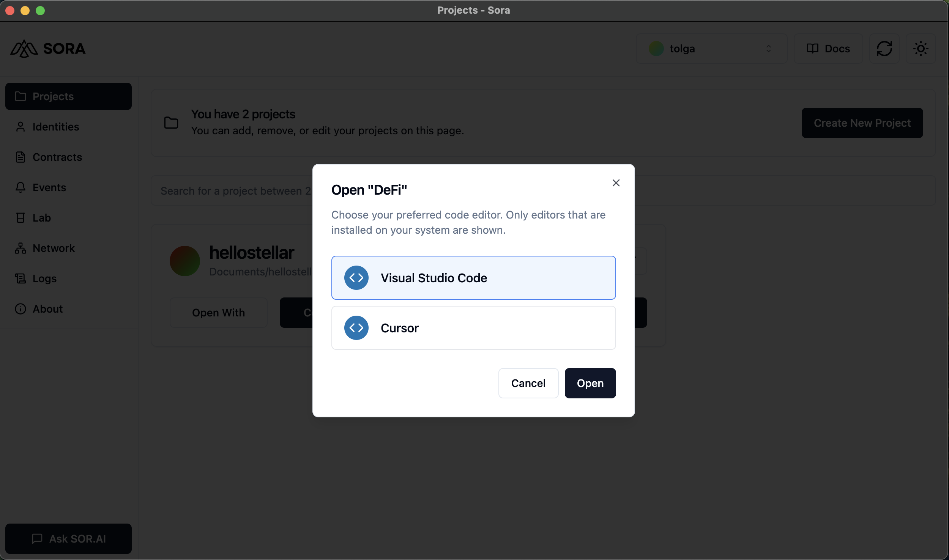Click the Docs book icon

tap(812, 49)
